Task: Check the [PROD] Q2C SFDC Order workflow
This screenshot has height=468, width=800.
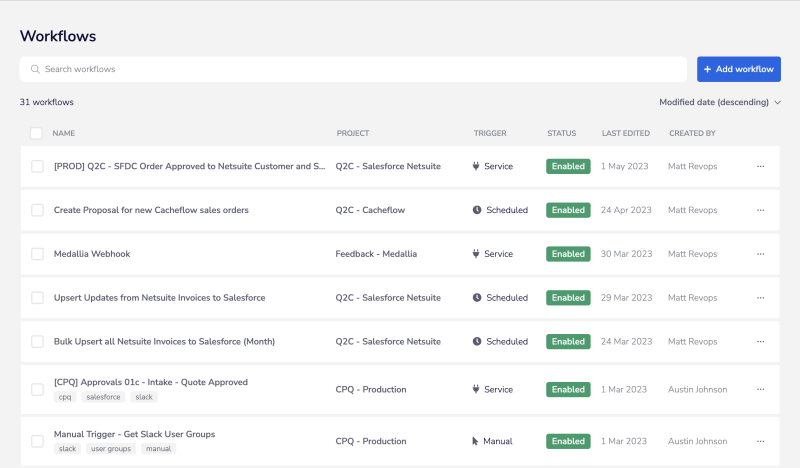Action: click(x=37, y=166)
